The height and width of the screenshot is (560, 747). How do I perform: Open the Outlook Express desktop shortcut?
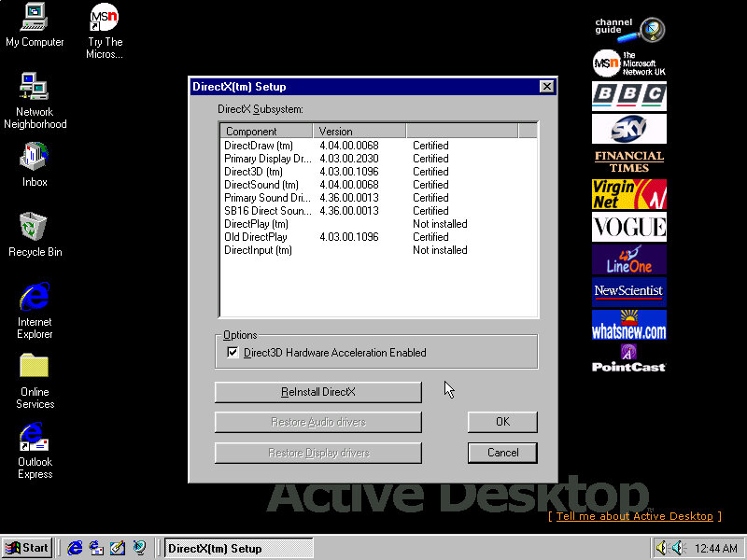pos(35,437)
